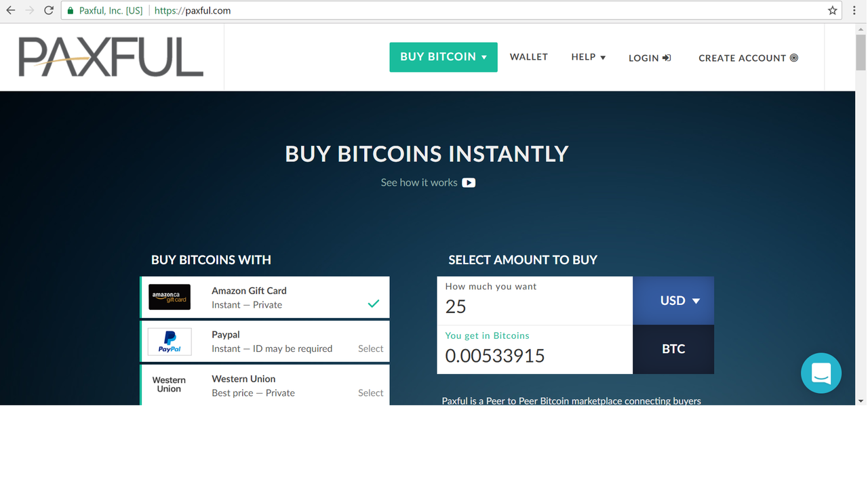Play the 'See how it works' video icon
The image size is (868, 488).
tap(469, 182)
